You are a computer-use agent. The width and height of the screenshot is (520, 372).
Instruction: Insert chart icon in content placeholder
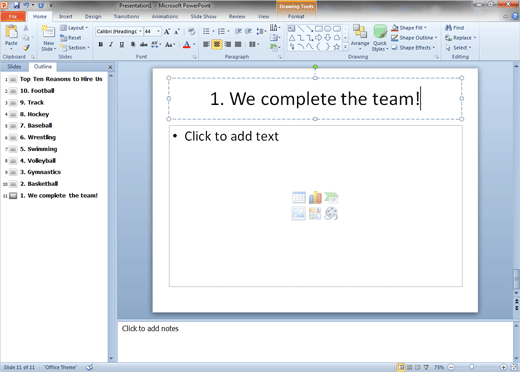315,198
